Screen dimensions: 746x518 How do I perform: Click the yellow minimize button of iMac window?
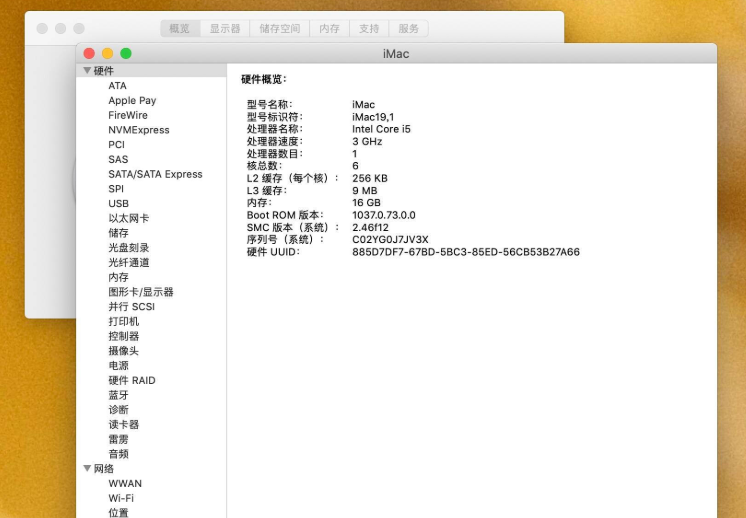[x=107, y=53]
